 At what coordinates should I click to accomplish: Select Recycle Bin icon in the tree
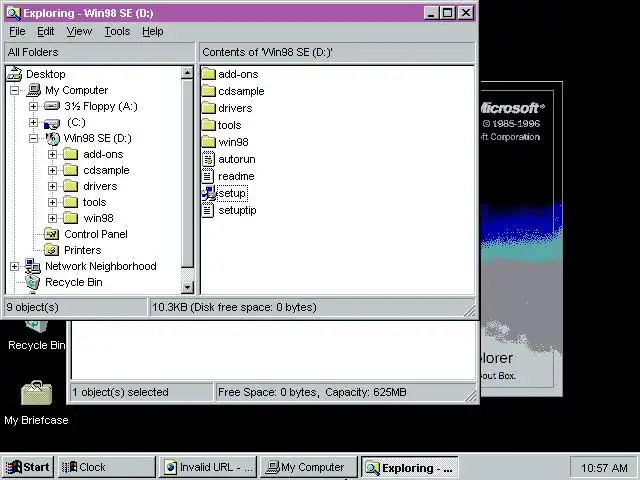33,282
